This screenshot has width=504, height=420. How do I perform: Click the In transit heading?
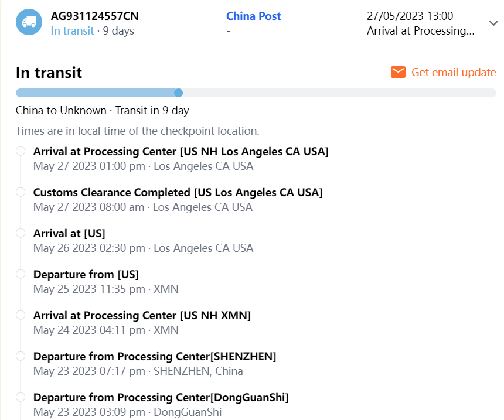click(x=49, y=73)
